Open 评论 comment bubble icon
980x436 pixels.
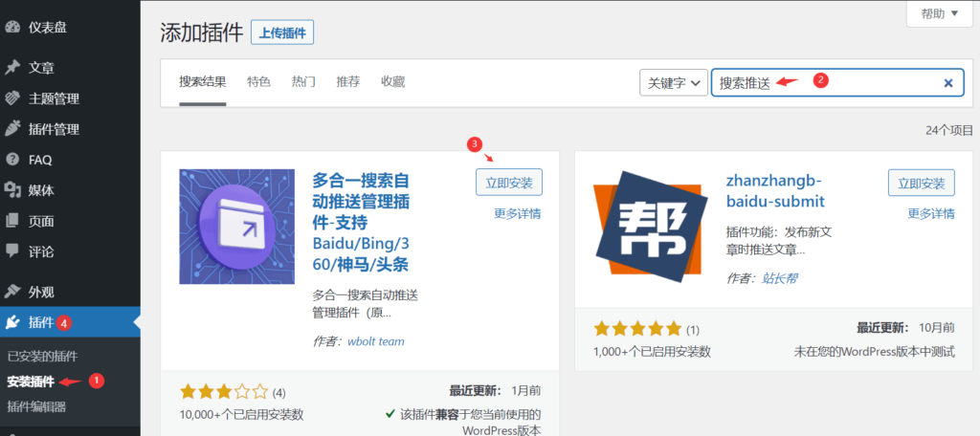[12, 251]
